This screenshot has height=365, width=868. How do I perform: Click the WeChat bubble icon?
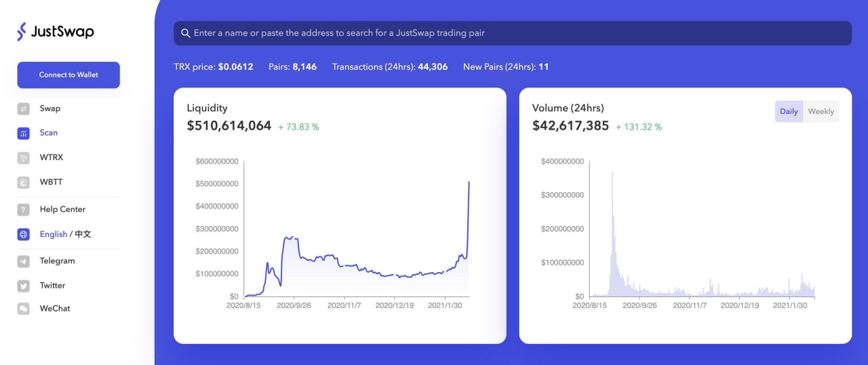click(x=24, y=309)
